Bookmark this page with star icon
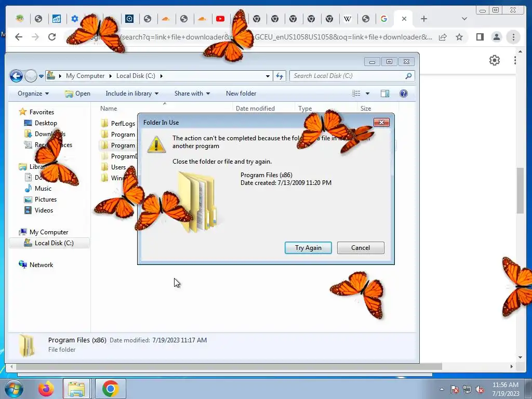 coord(459,37)
